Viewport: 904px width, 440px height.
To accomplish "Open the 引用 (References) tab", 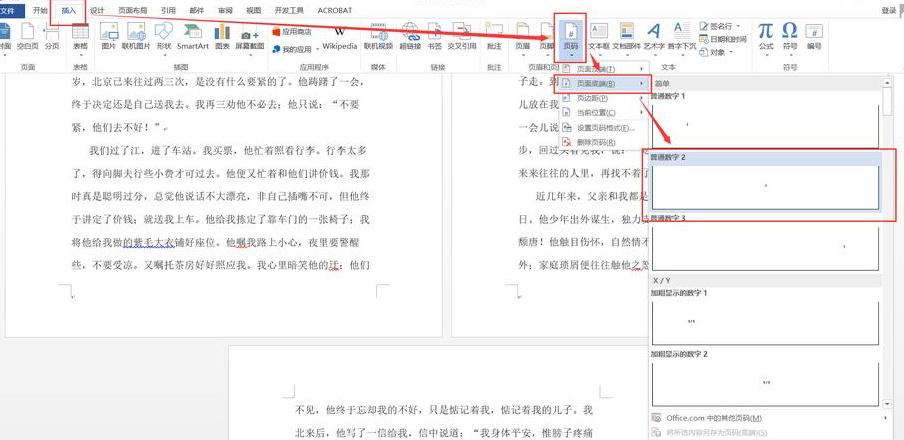I will coord(168,10).
